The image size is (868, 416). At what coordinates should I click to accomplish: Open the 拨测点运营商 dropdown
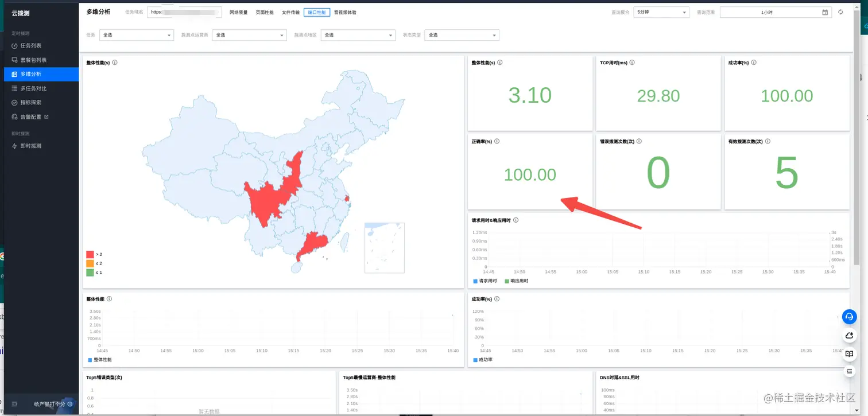[249, 35]
